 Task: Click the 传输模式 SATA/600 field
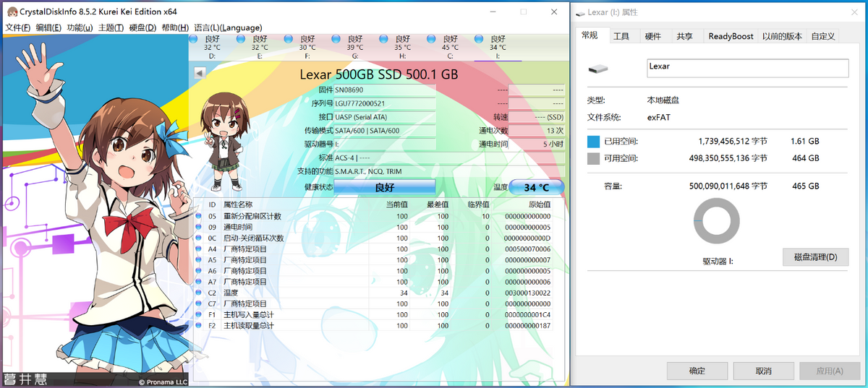(x=384, y=131)
